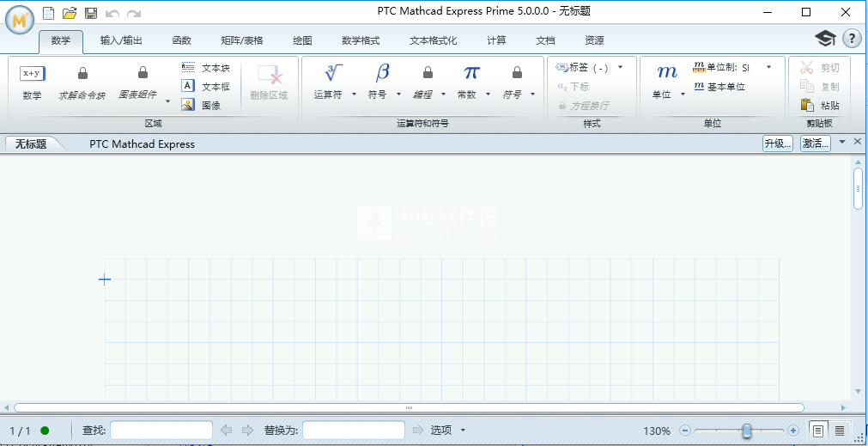Open the 运算符 operators root icon
Image resolution: width=868 pixels, height=446 pixels.
tap(334, 72)
